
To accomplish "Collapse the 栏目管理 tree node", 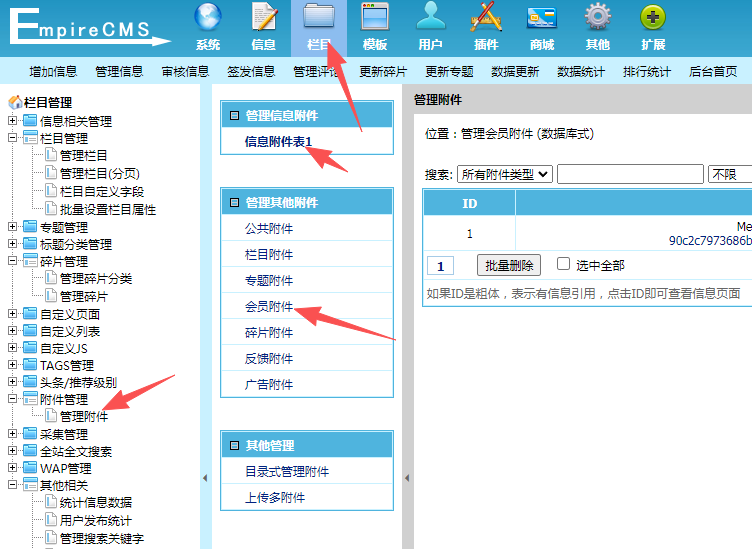I will coord(13,138).
